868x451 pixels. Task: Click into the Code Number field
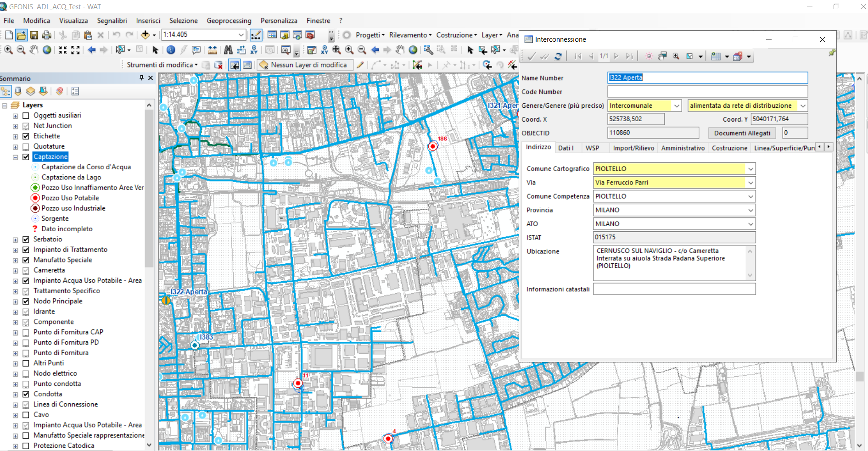(707, 92)
